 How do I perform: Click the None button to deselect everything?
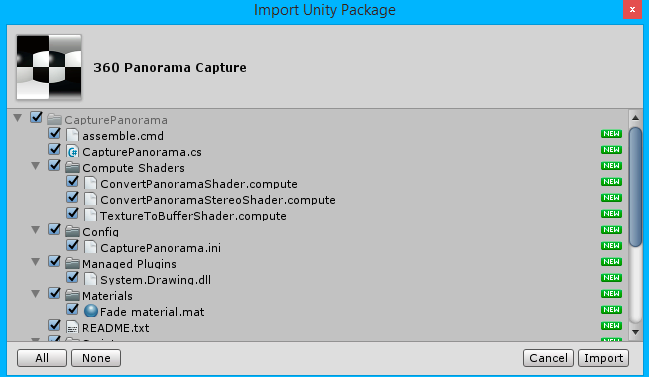pos(96,358)
